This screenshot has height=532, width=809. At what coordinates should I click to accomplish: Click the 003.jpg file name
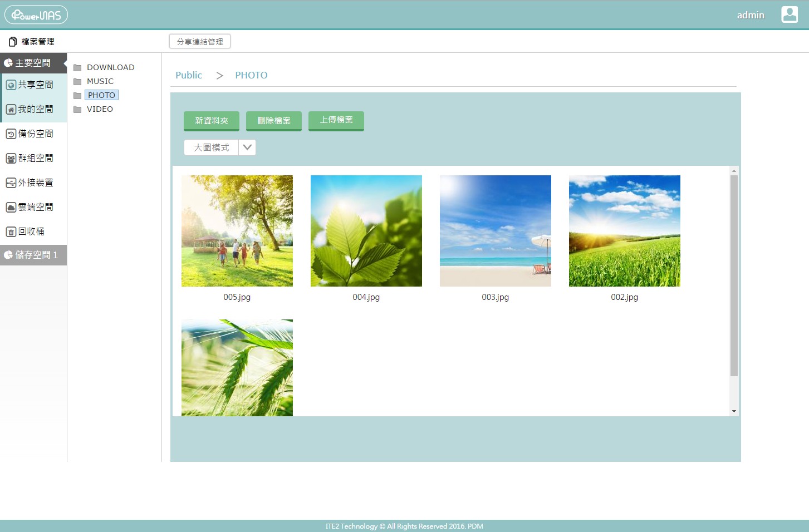496,297
